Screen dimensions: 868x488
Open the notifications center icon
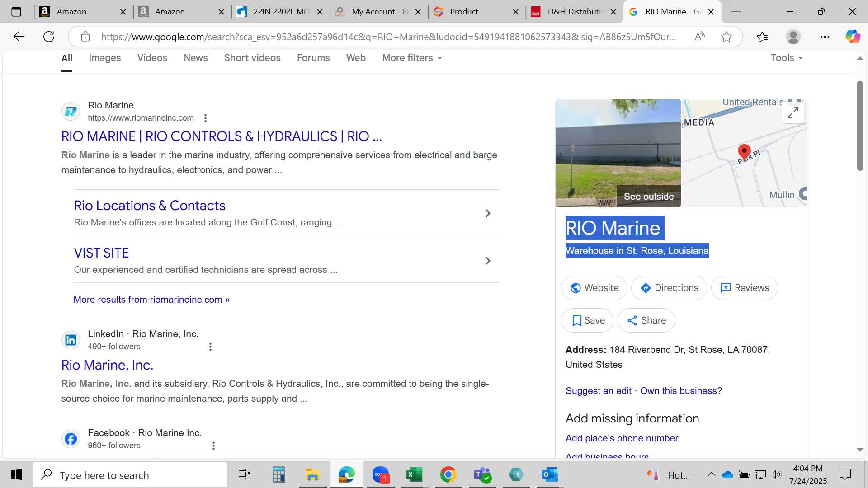point(845,474)
